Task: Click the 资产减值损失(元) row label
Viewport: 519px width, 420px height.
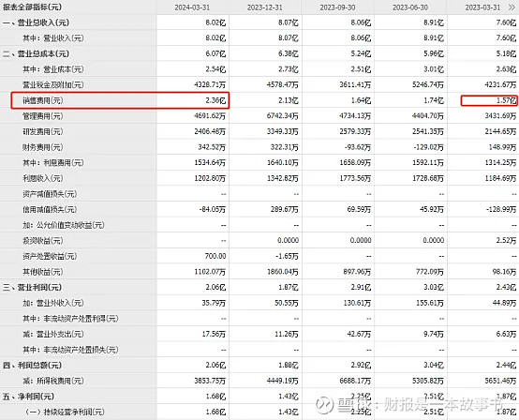Action: (x=50, y=194)
